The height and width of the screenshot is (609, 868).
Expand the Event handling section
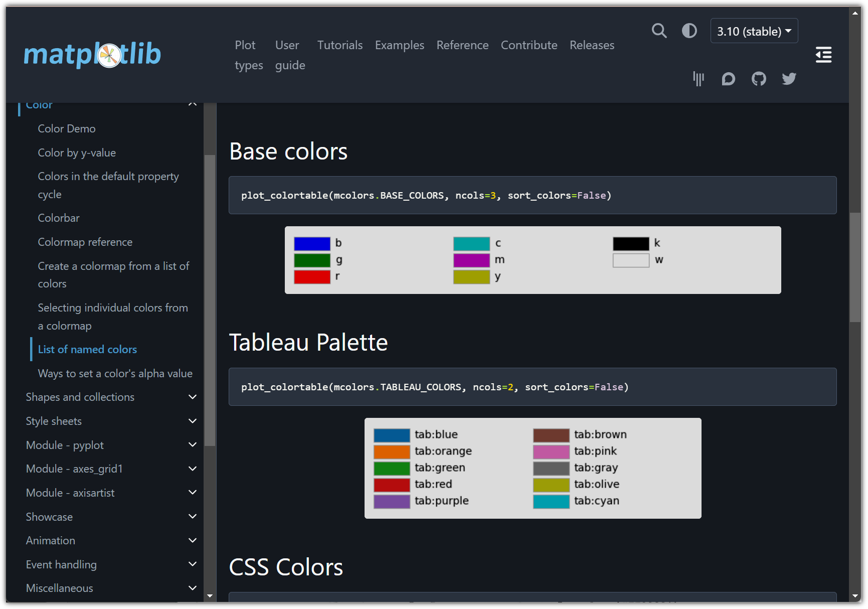[192, 564]
